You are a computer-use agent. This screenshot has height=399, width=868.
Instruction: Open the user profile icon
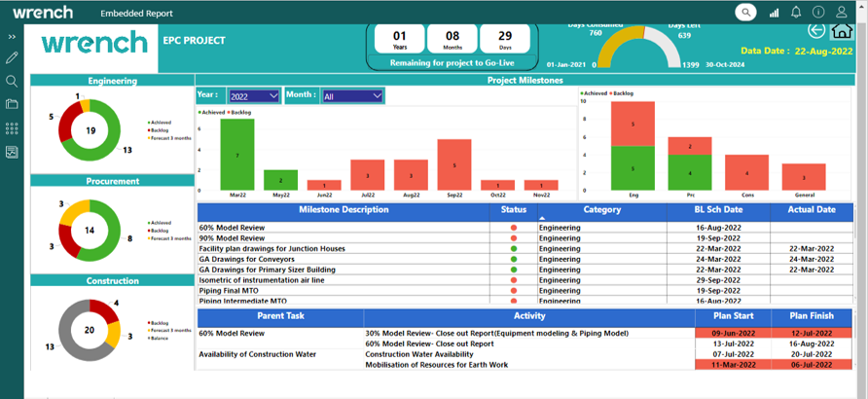pyautogui.click(x=844, y=13)
